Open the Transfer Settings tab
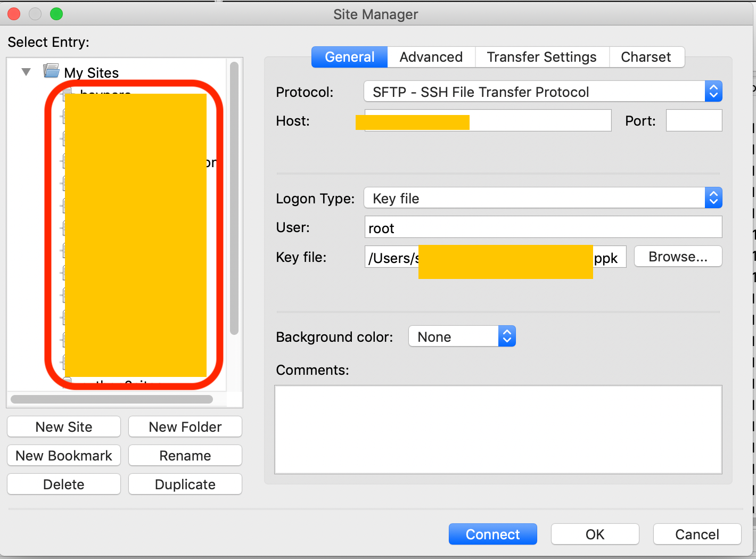 coord(541,56)
